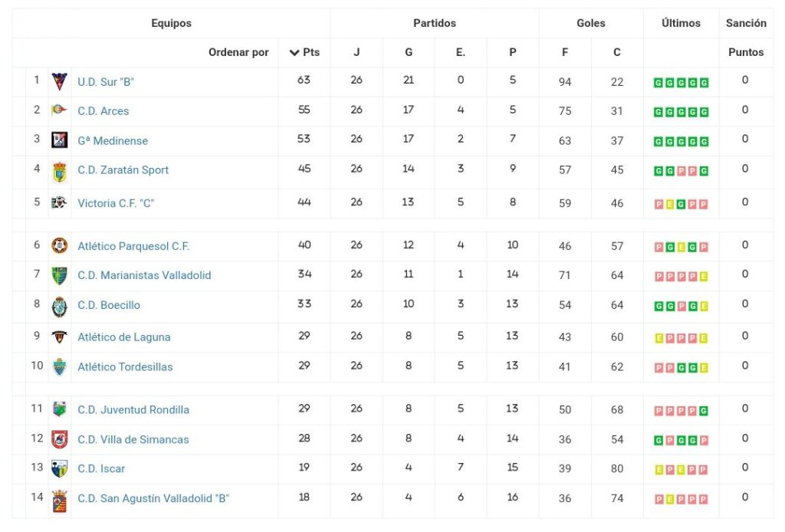Viewport: 785px width, 532px height.
Task: Open C.D. Juventud Rondilla team link
Action: pos(133,409)
